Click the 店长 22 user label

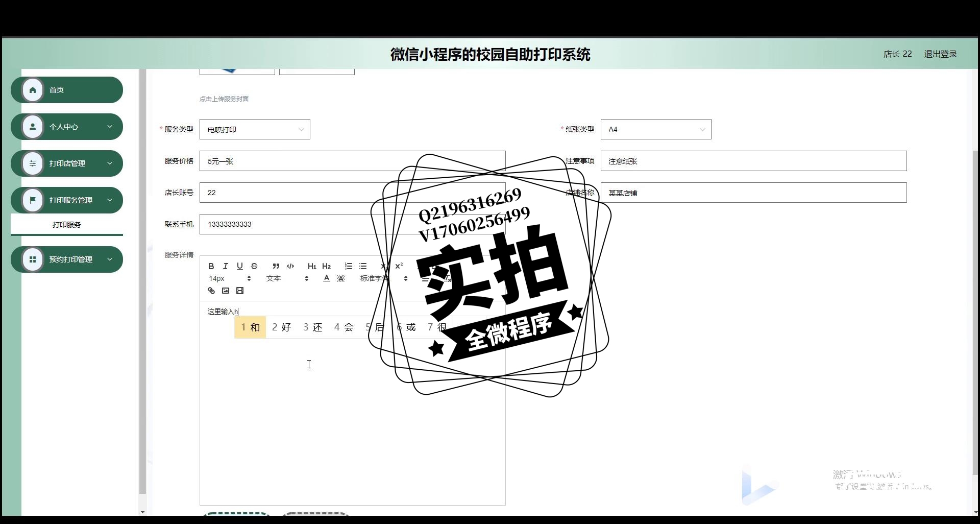[x=897, y=54]
